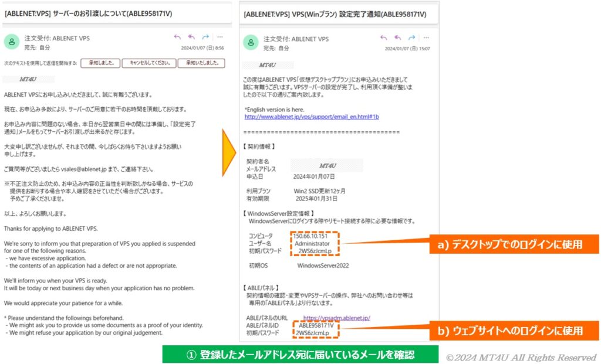Click the 初期パスワード value under WindowsServer設定情報
This screenshot has height=364, width=601.
[x=315, y=251]
